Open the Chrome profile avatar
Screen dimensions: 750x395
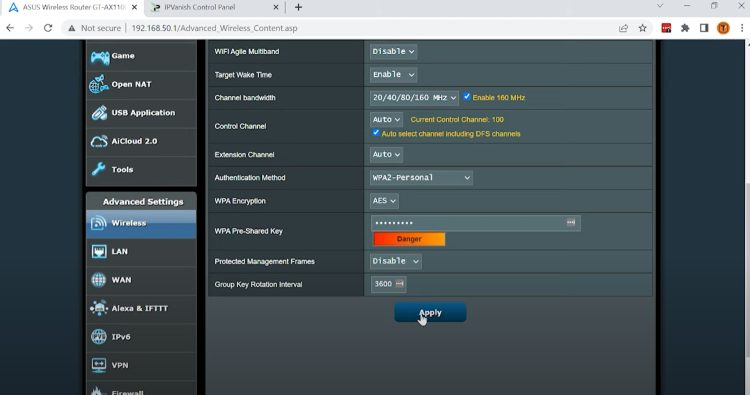pyautogui.click(x=723, y=28)
